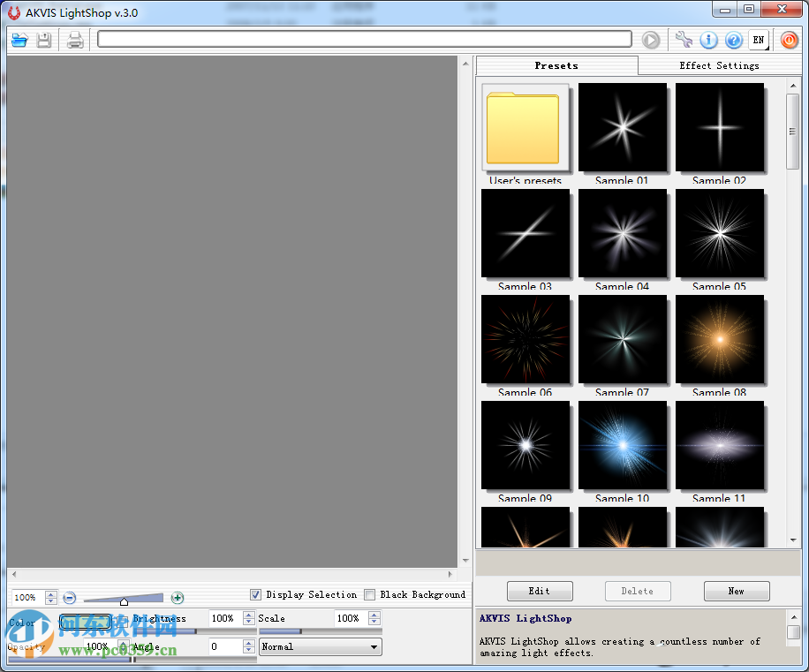Select the Sample 10 preset thumbnail

click(x=623, y=445)
